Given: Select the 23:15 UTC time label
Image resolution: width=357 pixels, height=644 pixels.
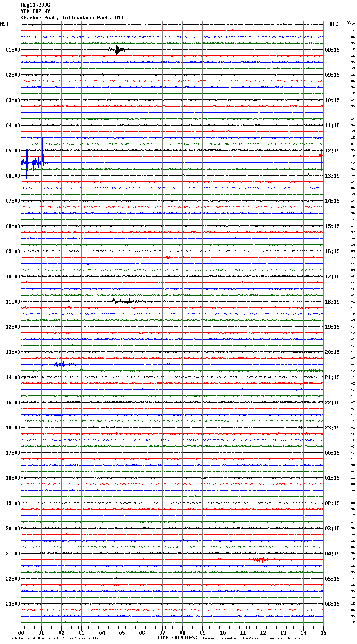Looking at the screenshot, I should (332, 428).
